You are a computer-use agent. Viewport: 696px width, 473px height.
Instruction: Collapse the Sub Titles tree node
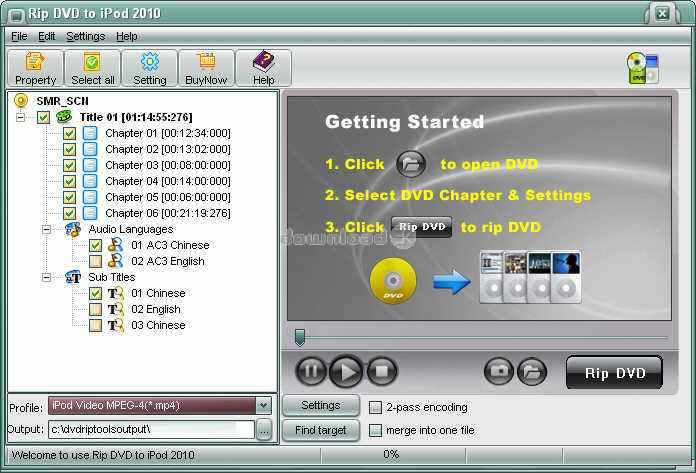click(46, 277)
